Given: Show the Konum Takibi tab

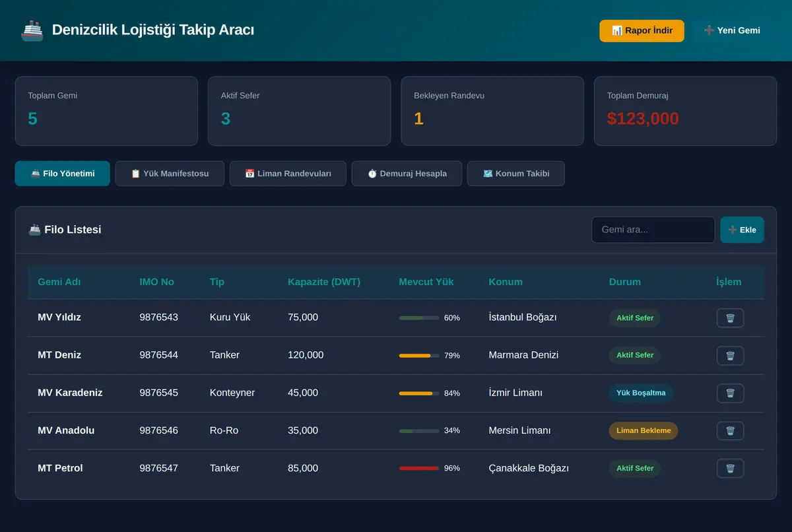Looking at the screenshot, I should [516, 174].
